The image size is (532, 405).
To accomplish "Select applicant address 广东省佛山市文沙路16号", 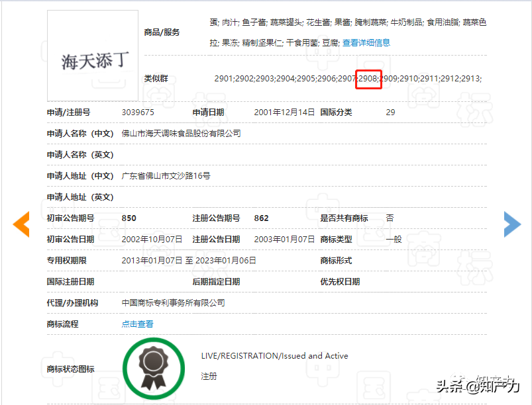I will pos(166,176).
